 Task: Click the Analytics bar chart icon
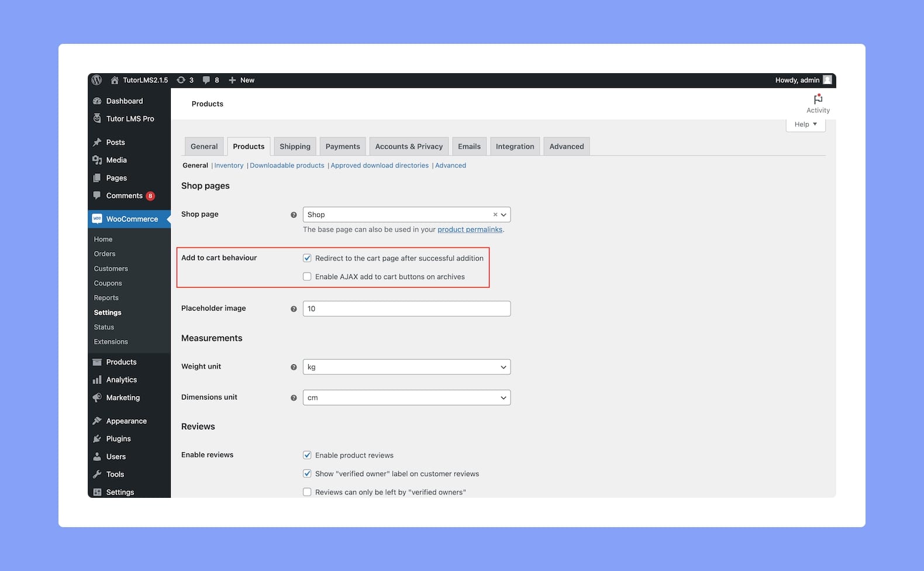[x=97, y=380]
